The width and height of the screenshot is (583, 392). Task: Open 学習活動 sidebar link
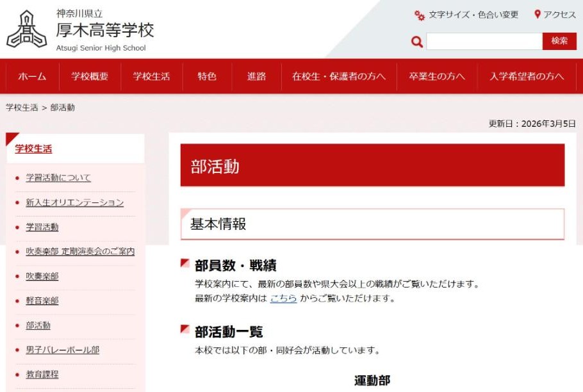click(x=42, y=227)
